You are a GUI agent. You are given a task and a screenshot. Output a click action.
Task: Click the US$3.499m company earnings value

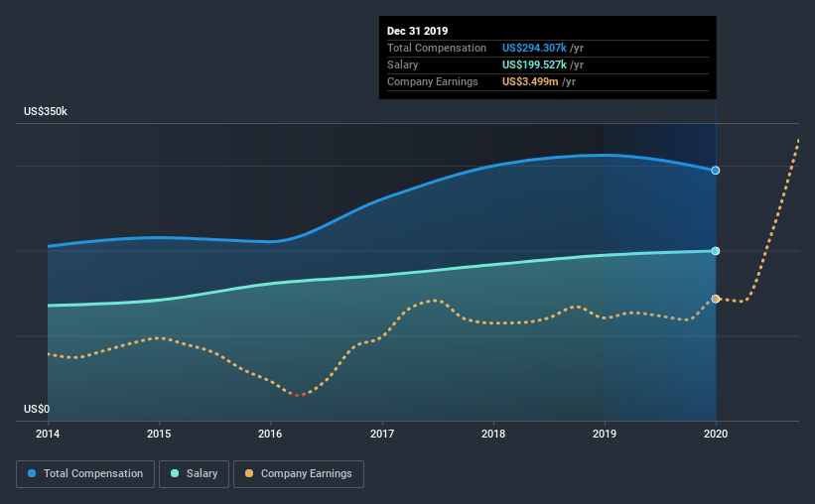pyautogui.click(x=530, y=82)
